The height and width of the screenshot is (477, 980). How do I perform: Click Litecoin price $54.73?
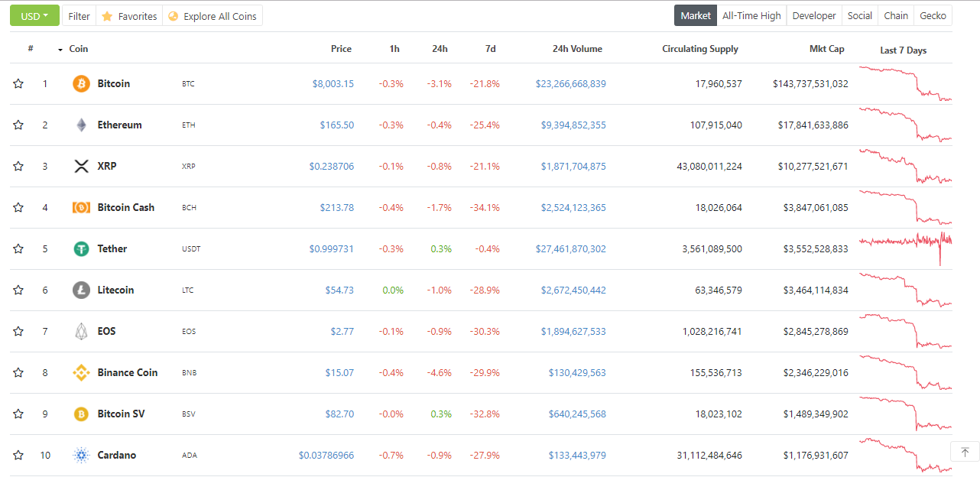coord(339,290)
